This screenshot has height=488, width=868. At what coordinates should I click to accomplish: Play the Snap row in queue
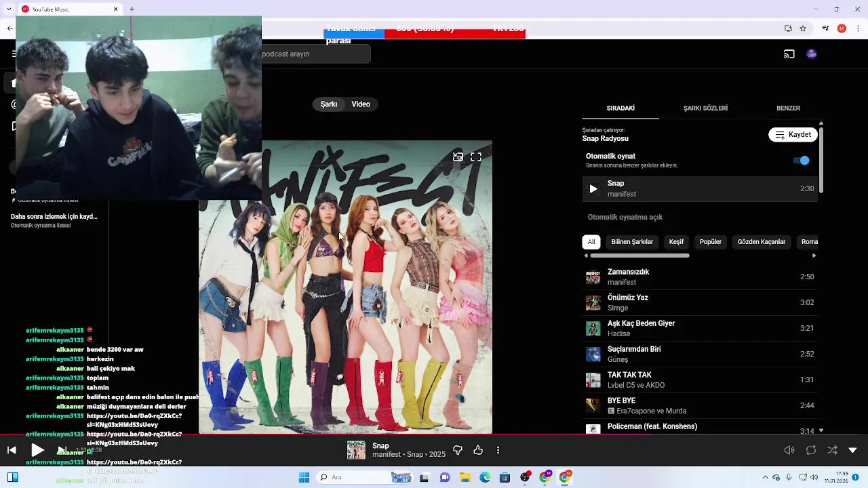point(700,189)
